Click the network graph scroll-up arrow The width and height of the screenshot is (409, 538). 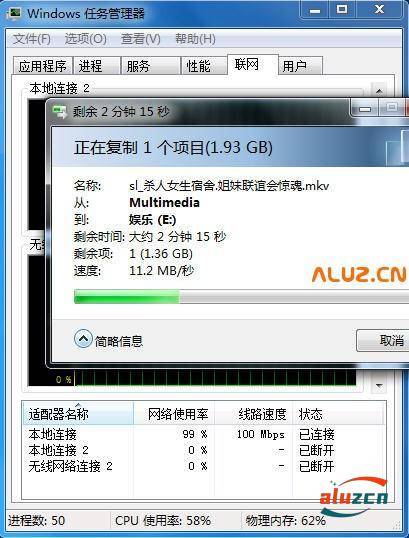[379, 91]
